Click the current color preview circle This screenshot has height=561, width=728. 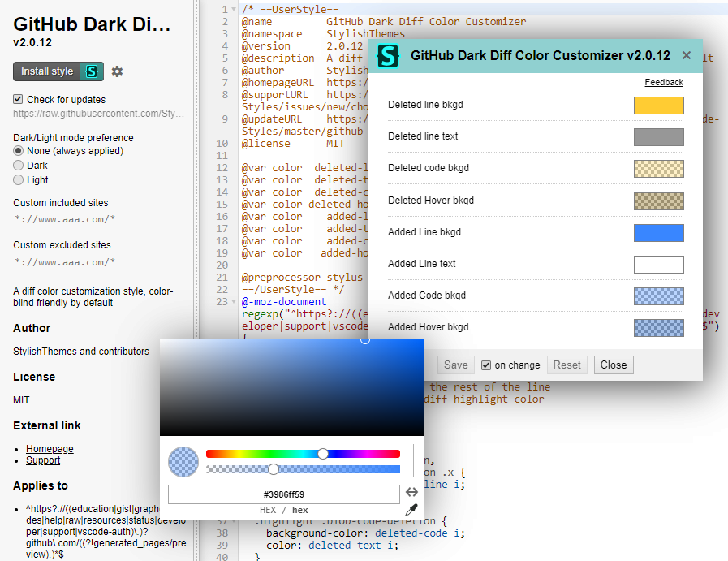183,462
